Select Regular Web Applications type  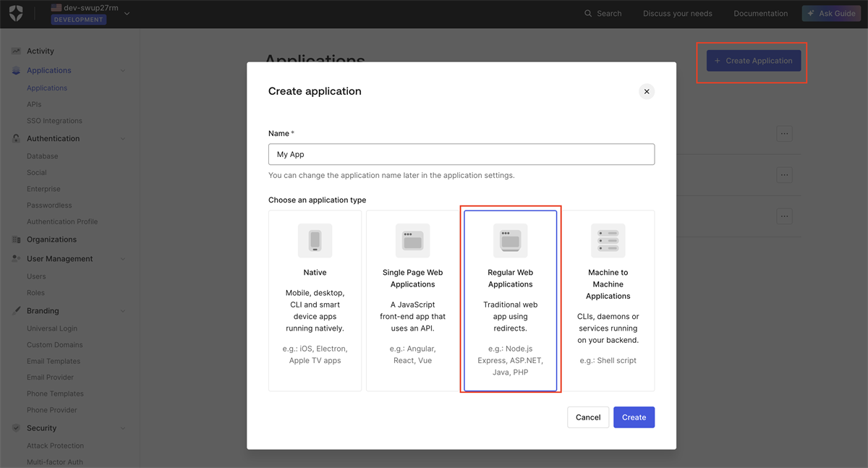511,300
